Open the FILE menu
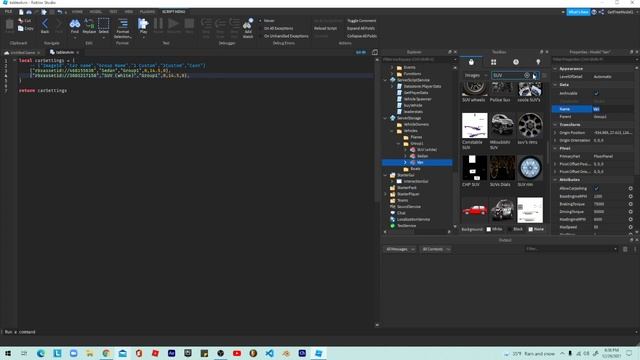 [8, 12]
